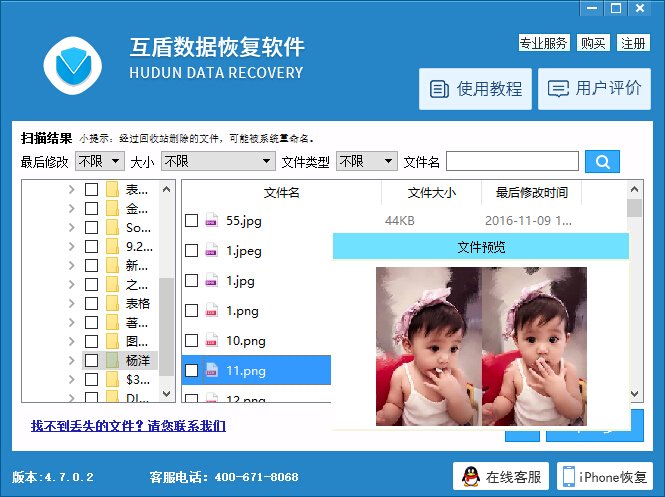Open iPhone恢复 recovery button
Viewport: 665px width, 497px height.
pyautogui.click(x=605, y=477)
